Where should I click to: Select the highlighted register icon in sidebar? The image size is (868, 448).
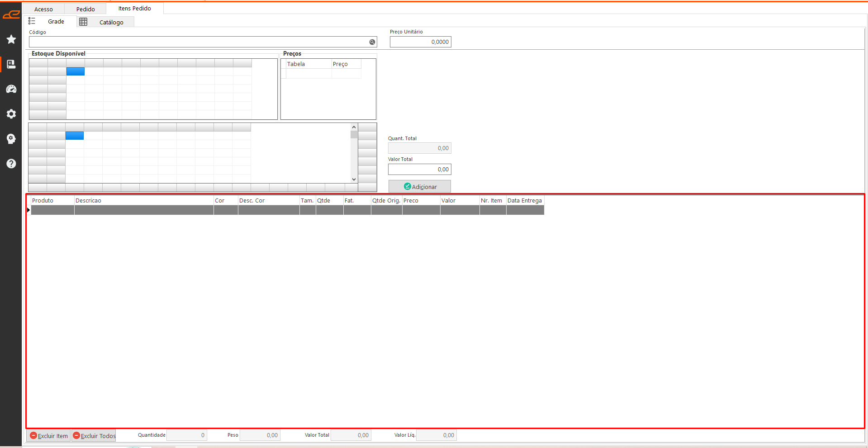pos(11,64)
